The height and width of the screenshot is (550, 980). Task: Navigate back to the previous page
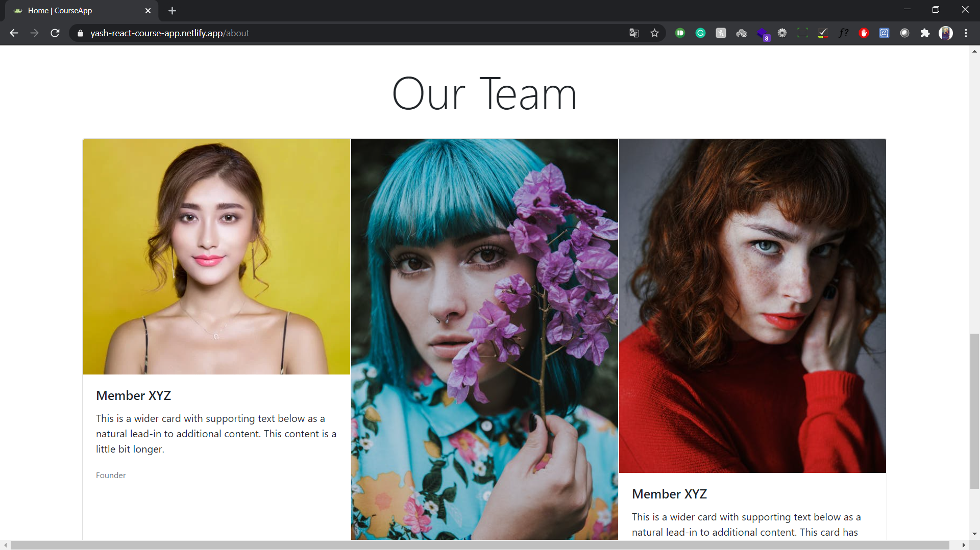click(13, 33)
